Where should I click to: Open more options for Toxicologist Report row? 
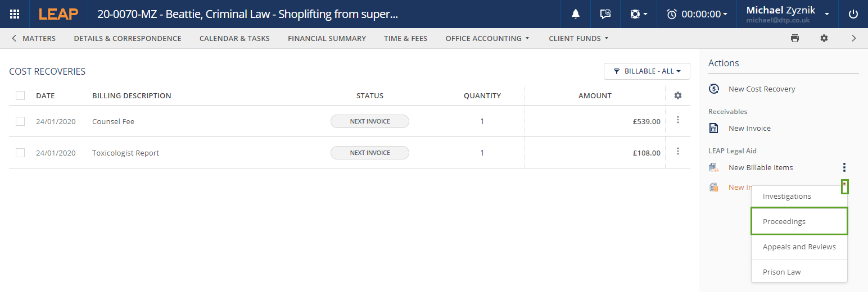677,152
